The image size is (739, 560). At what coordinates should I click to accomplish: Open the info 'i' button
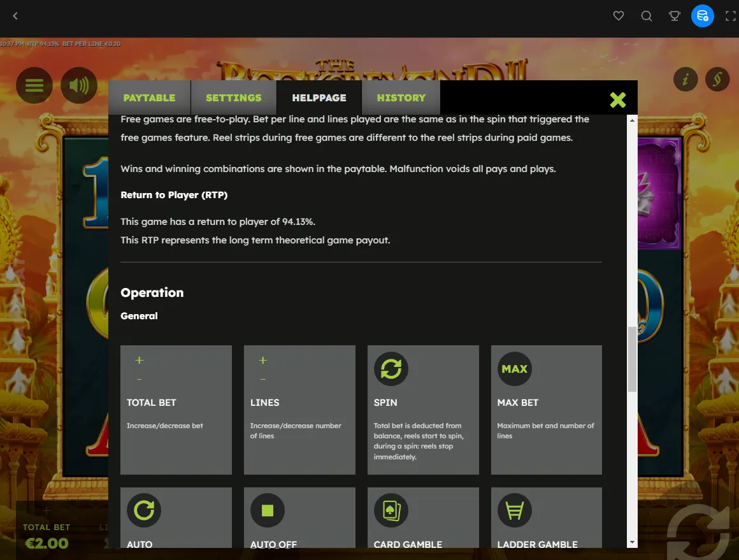coord(685,79)
